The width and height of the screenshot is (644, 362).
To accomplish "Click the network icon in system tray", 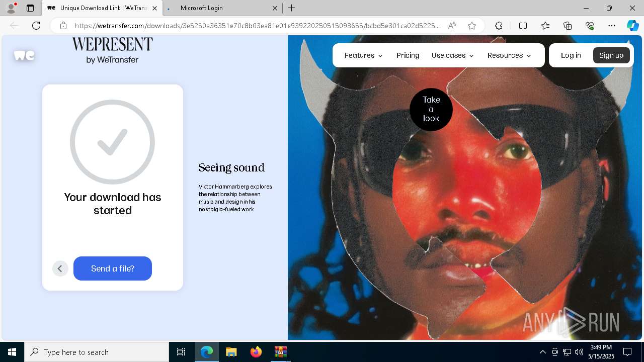I will click(567, 352).
